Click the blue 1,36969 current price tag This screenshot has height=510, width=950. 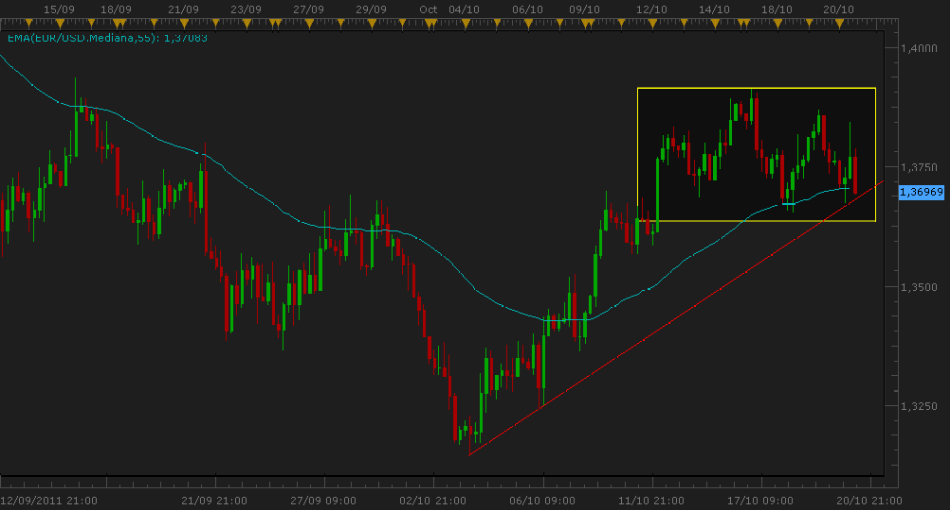[x=916, y=191]
